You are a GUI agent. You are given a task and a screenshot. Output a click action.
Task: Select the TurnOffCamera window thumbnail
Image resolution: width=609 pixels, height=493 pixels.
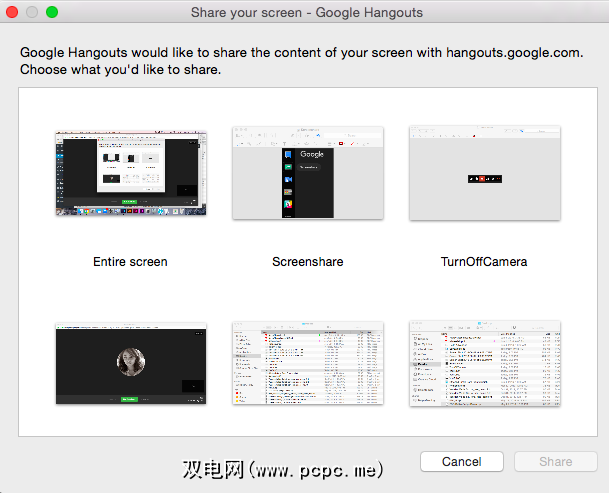point(485,173)
